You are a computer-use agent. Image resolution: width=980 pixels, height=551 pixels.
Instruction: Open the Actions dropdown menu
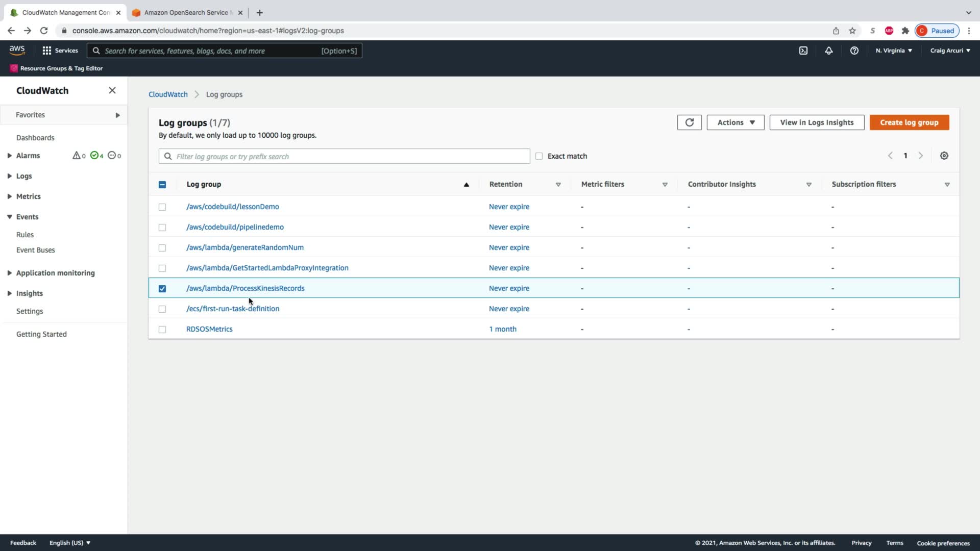pos(735,122)
